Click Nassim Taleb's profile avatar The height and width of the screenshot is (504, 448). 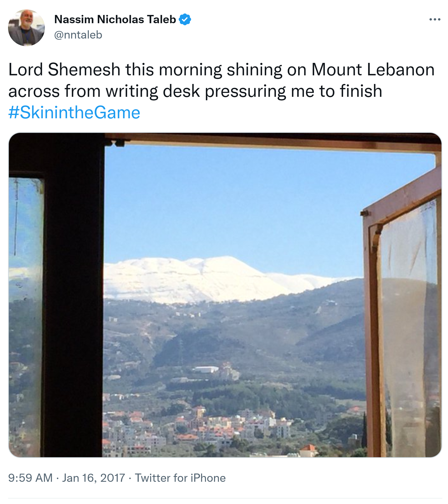(26, 28)
